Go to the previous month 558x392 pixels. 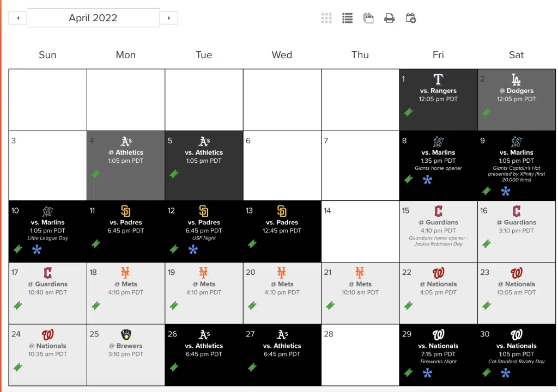click(18, 18)
